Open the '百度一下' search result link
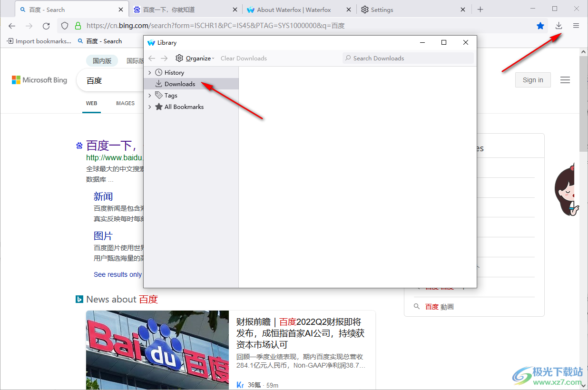The height and width of the screenshot is (390, 588). (x=111, y=146)
